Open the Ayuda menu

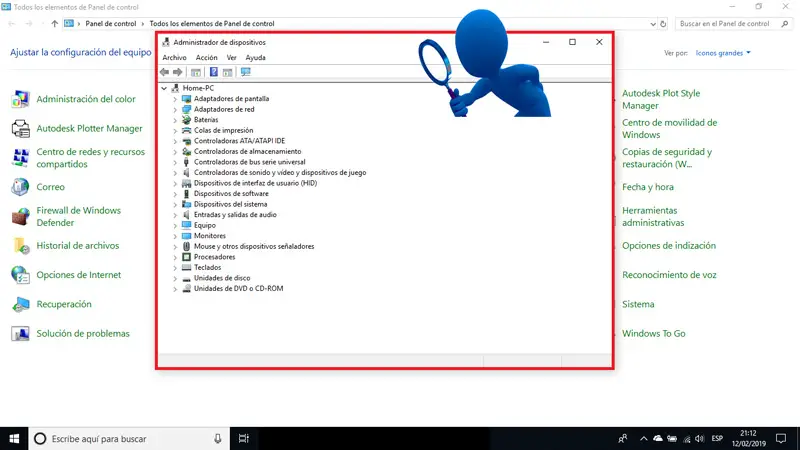[x=256, y=58]
